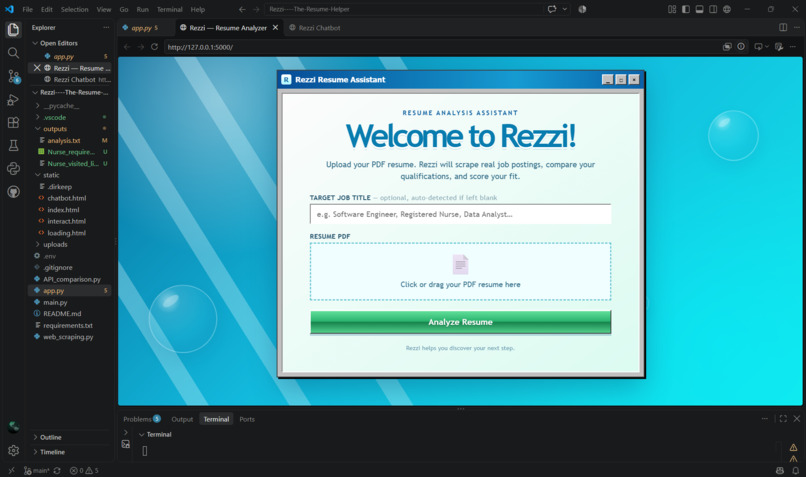Open the GitHub view in the activity bar
This screenshot has height=477, width=806.
(x=13, y=192)
